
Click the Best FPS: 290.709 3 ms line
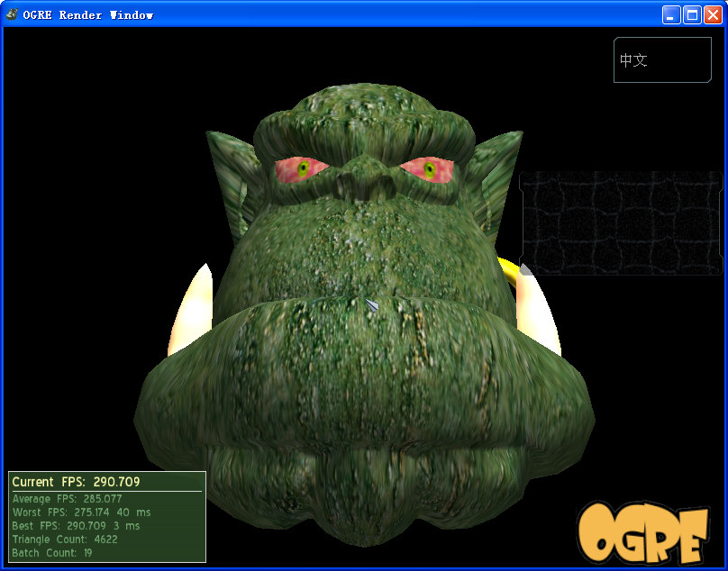click(77, 526)
